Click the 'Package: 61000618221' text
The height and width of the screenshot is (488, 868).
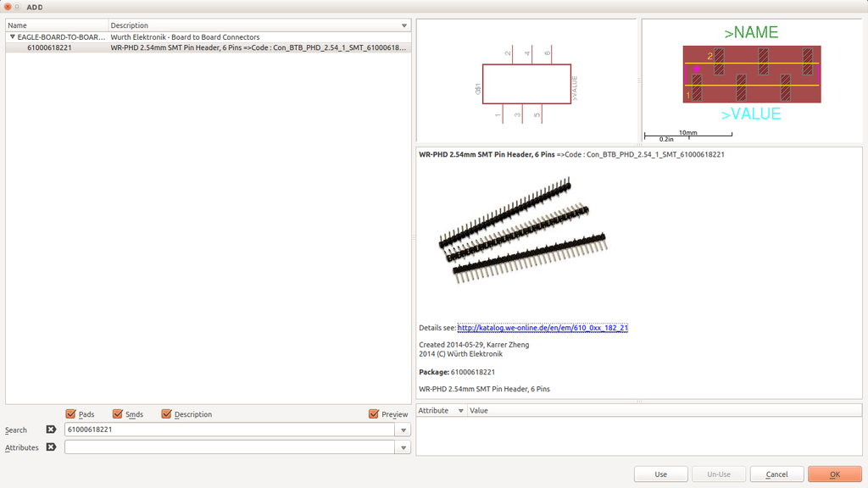click(457, 372)
